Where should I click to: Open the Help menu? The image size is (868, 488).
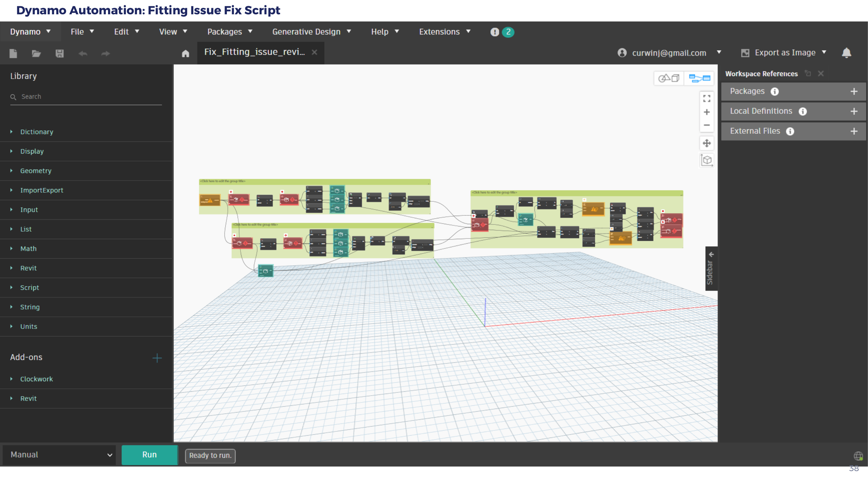pos(385,32)
